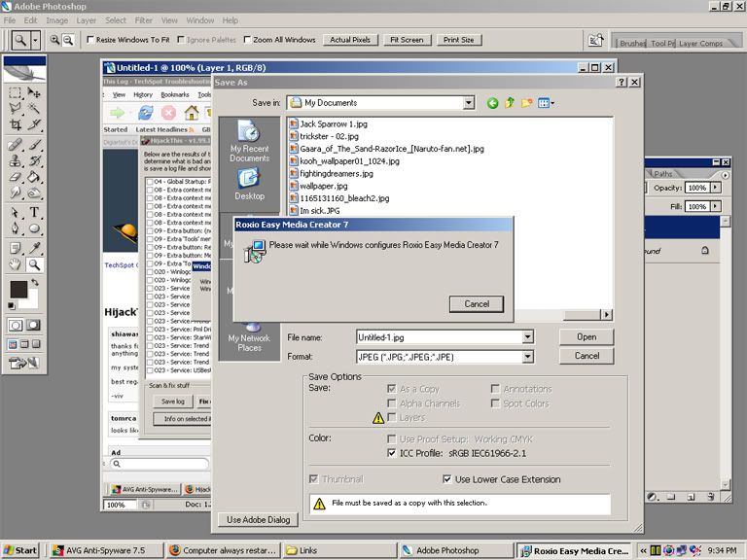Click the Open button in Save As
This screenshot has height=560, width=747.
[x=587, y=336]
